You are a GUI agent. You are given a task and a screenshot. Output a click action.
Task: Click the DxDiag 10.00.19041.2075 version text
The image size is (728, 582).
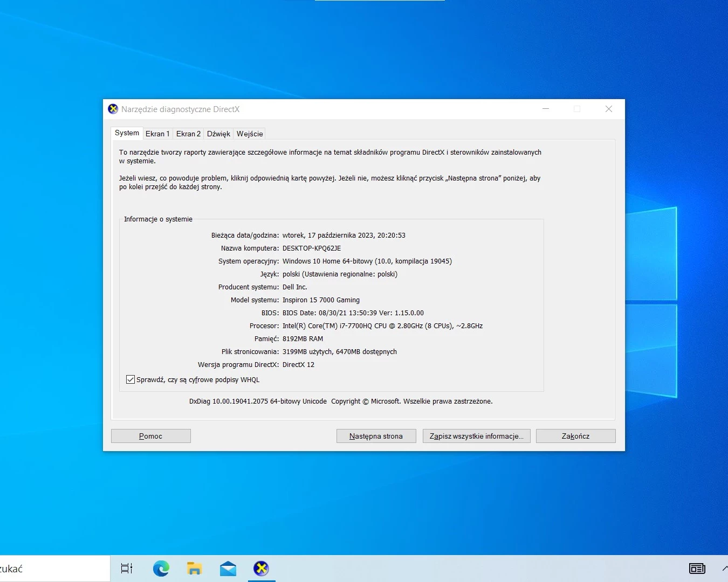[x=258, y=401]
